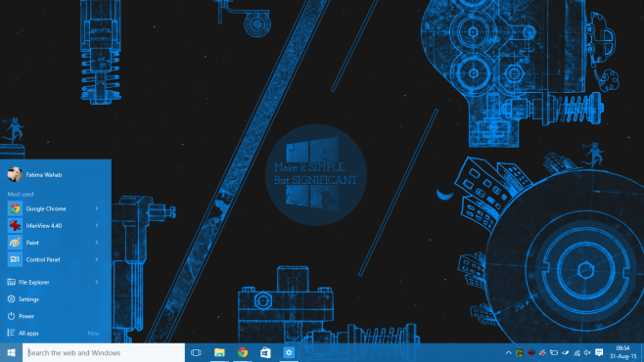This screenshot has height=362, width=644.
Task: Open the Windows Store taskbar icon
Action: (x=265, y=352)
